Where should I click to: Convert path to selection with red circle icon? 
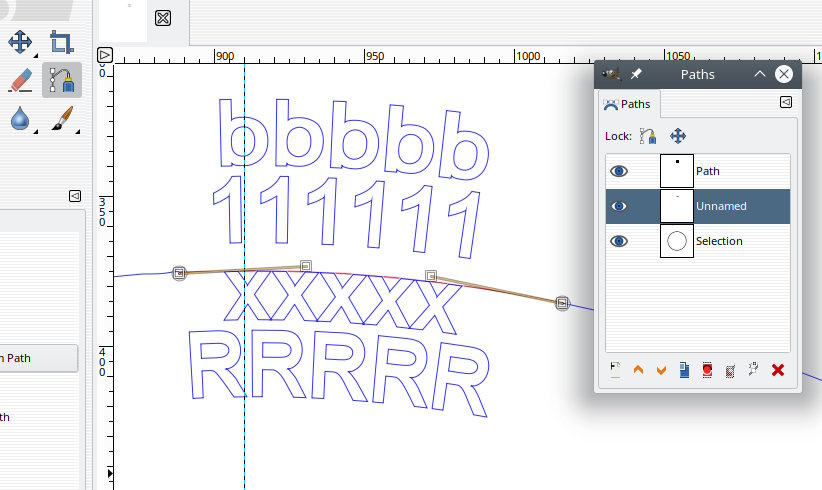point(707,371)
